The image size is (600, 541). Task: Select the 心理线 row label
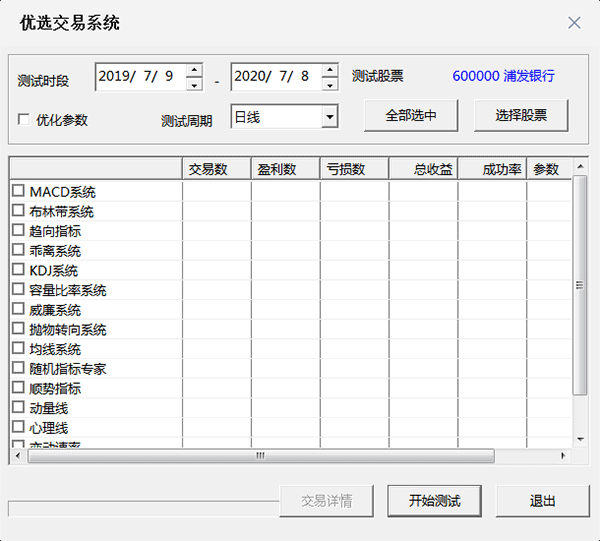coord(49,428)
